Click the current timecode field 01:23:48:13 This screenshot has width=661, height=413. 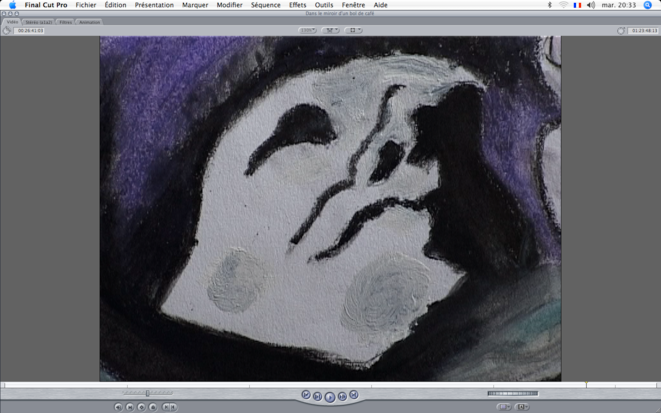tap(643, 31)
